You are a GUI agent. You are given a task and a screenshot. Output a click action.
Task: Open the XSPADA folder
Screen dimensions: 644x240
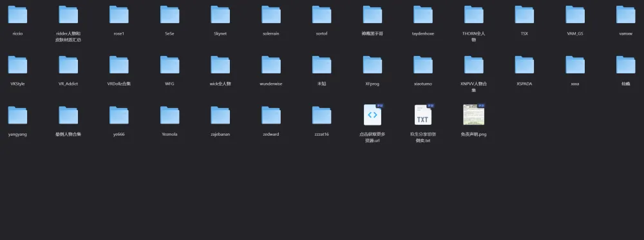[524, 65]
